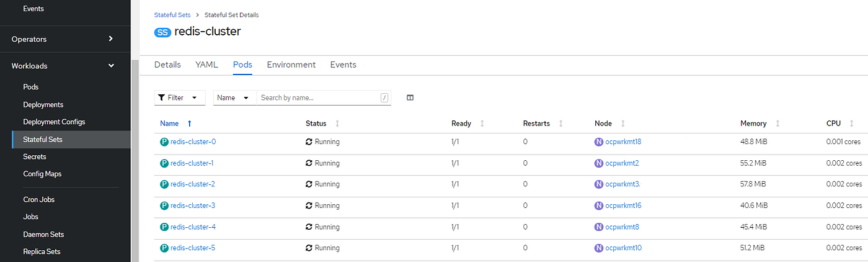Screen dimensions: 868x262
Task: Click the P icon of redis-cluster-1
Action: pyautogui.click(x=164, y=163)
